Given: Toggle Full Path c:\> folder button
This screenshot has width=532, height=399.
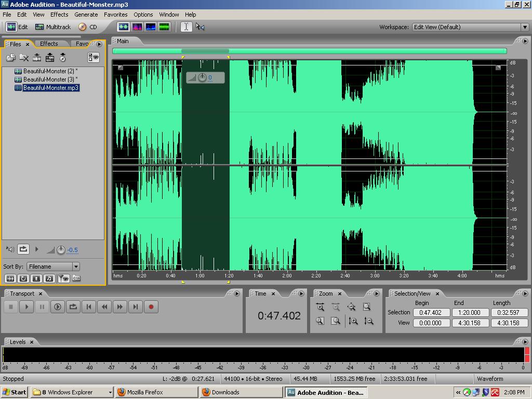Looking at the screenshot, I should pos(76,278).
